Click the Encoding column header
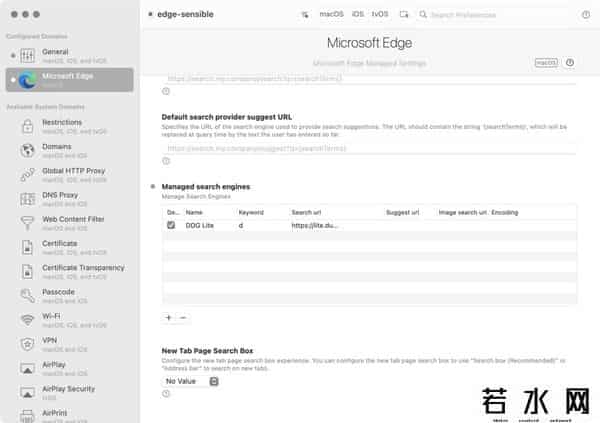This screenshot has width=600, height=423. pyautogui.click(x=505, y=212)
